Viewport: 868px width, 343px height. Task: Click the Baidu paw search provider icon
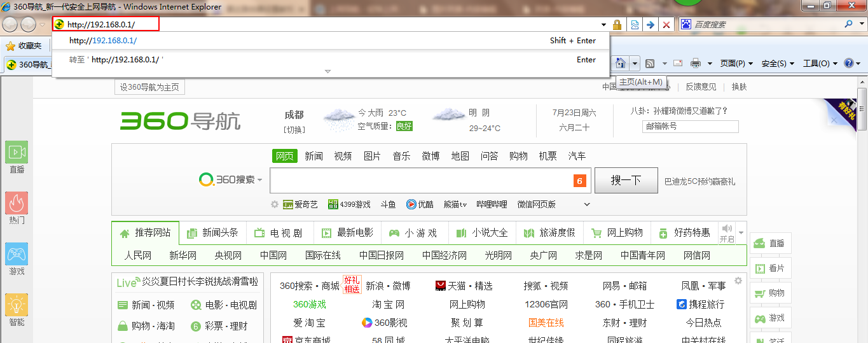686,24
